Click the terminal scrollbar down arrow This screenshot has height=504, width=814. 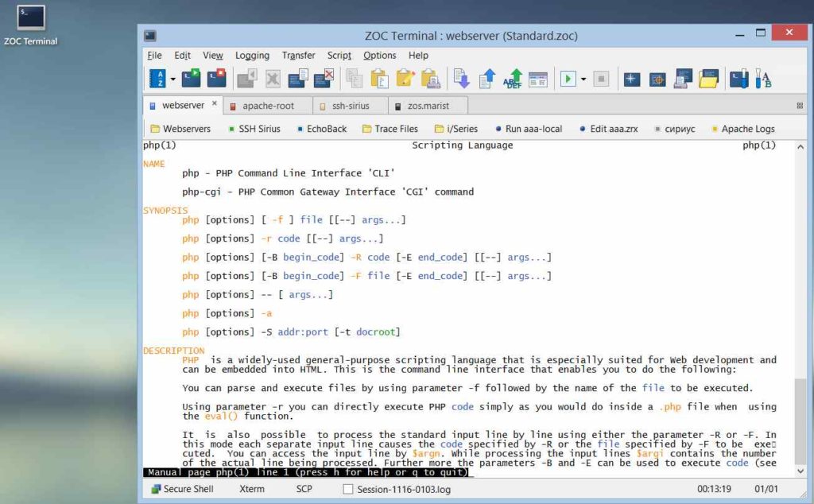[x=800, y=471]
